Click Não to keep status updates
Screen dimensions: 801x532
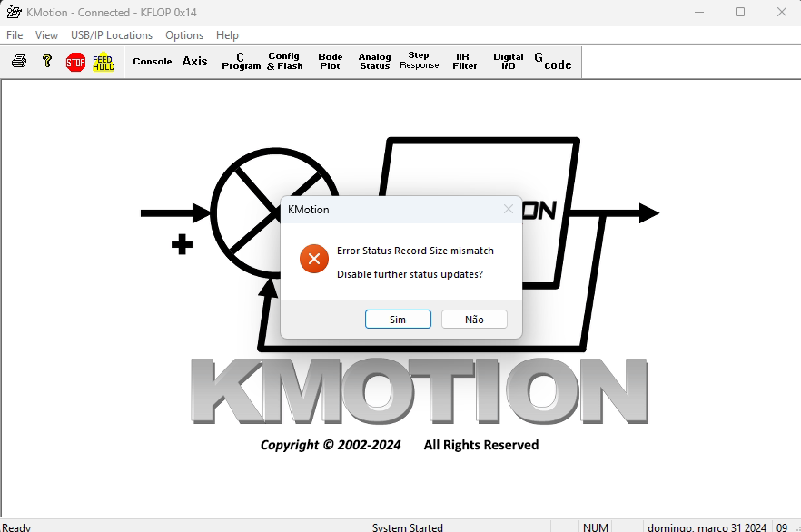click(x=474, y=320)
